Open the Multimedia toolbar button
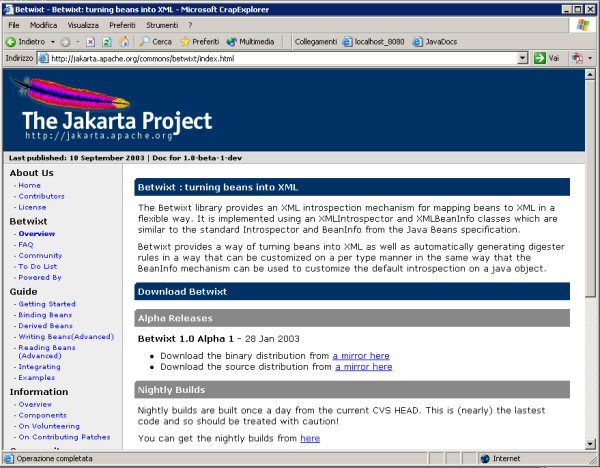The height and width of the screenshot is (468, 600). click(251, 41)
